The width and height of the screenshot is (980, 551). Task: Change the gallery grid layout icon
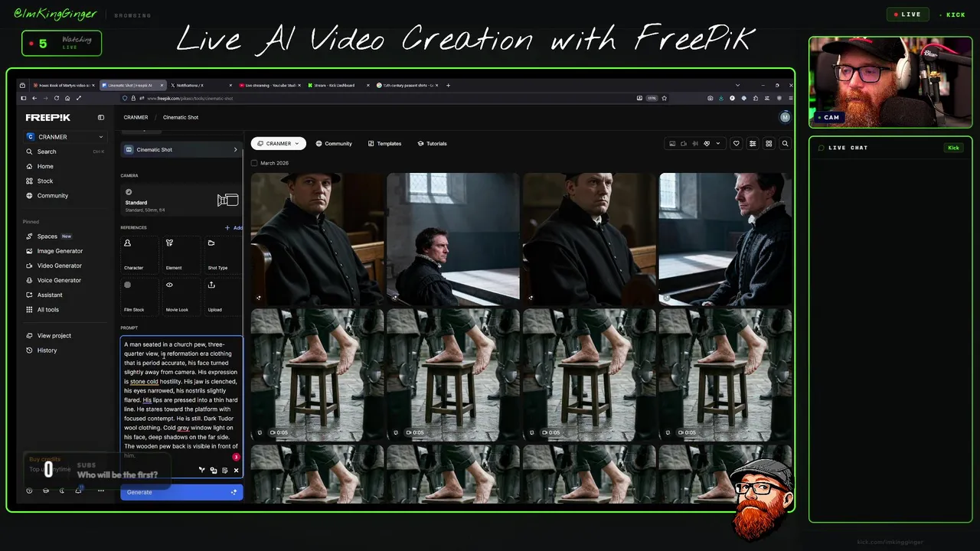769,143
